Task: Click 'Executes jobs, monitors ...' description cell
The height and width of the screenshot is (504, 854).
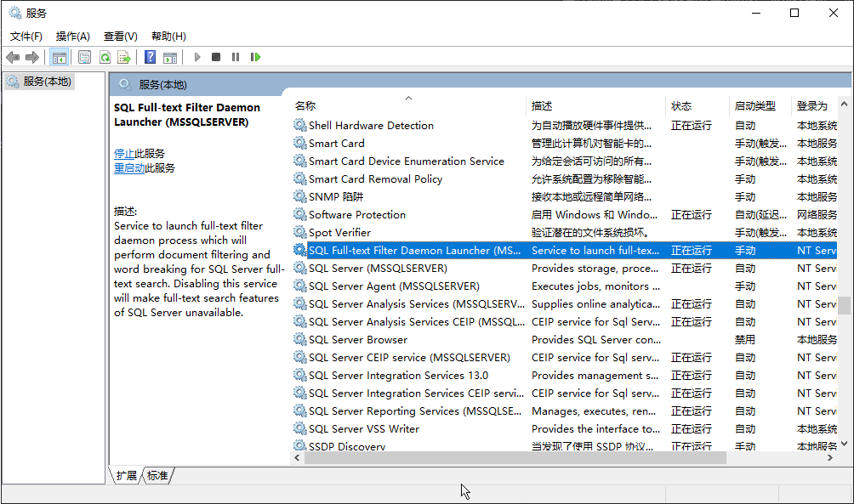Action: pos(595,286)
